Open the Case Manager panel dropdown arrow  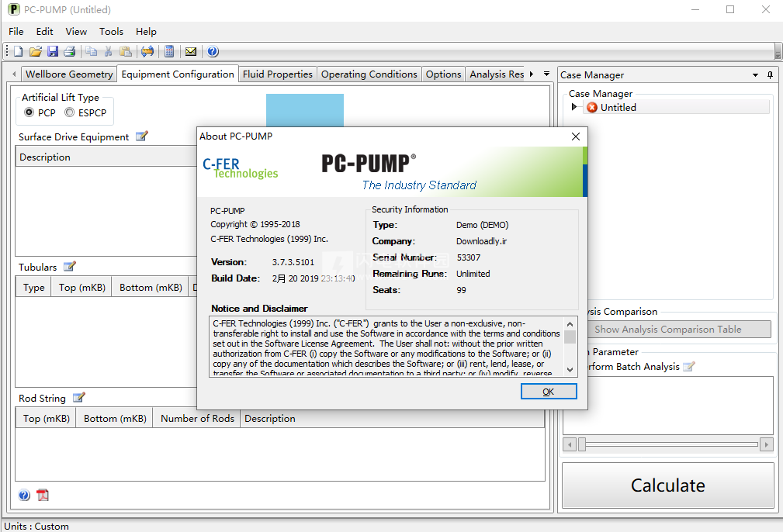click(x=756, y=75)
